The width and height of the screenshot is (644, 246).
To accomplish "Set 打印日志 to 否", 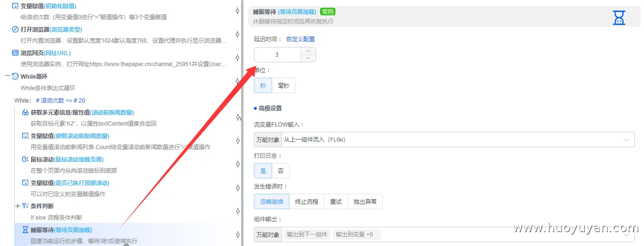I will coord(281,171).
